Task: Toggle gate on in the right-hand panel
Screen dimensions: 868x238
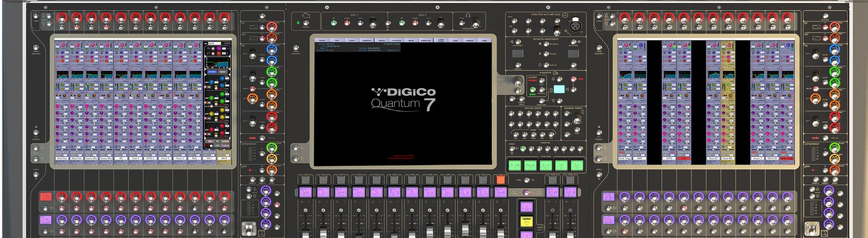Action: click(x=825, y=170)
